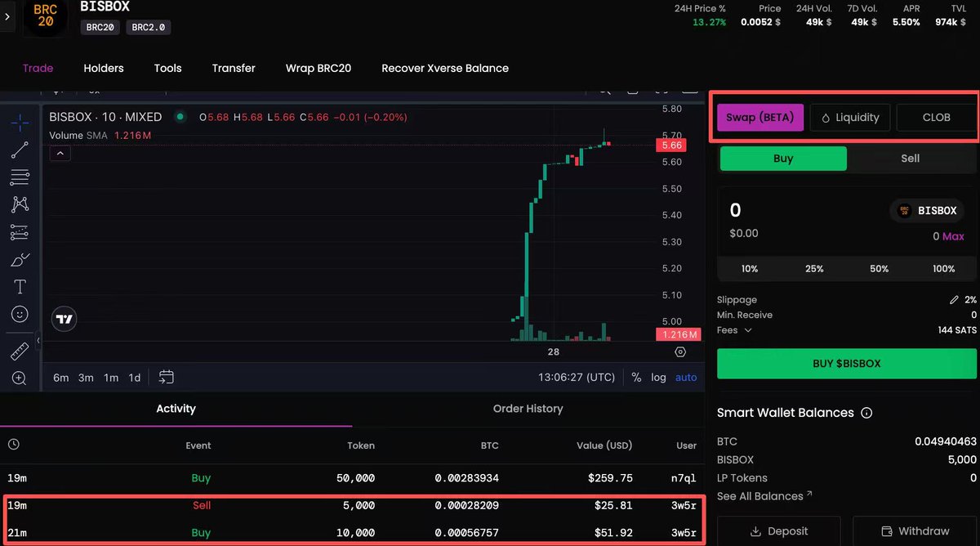Viewport: 980px width, 546px height.
Task: Open the See All Balances link
Action: click(764, 496)
